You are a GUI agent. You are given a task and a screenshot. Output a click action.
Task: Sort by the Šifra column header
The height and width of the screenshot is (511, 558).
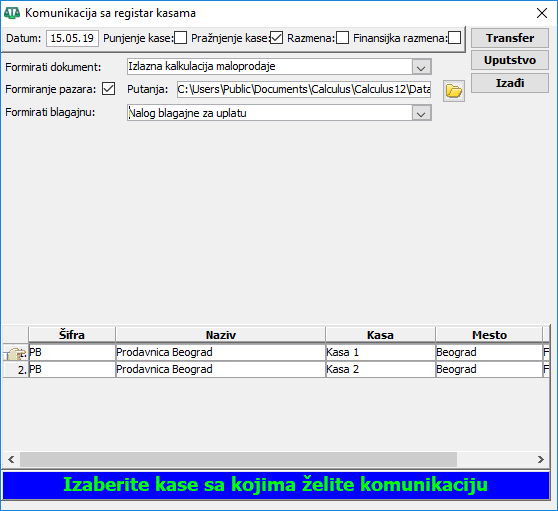coord(72,335)
